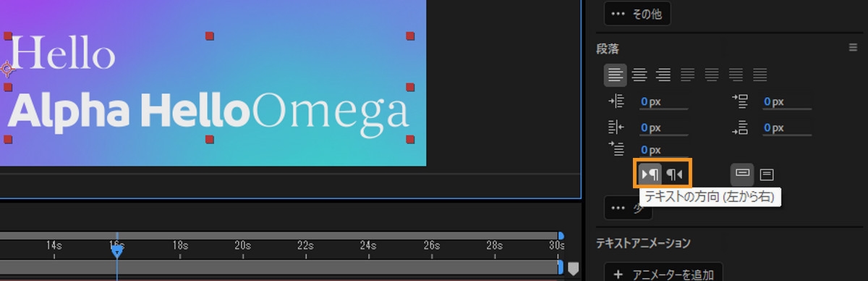Screen dimensions: 868x281
Task: Click the top-center red bounding box handle
Action: pos(209,35)
